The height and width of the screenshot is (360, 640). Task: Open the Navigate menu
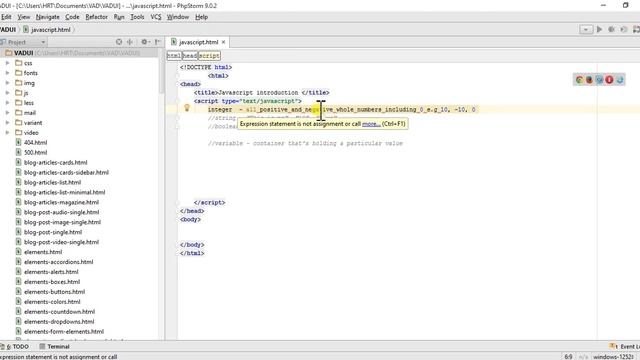click(x=48, y=17)
